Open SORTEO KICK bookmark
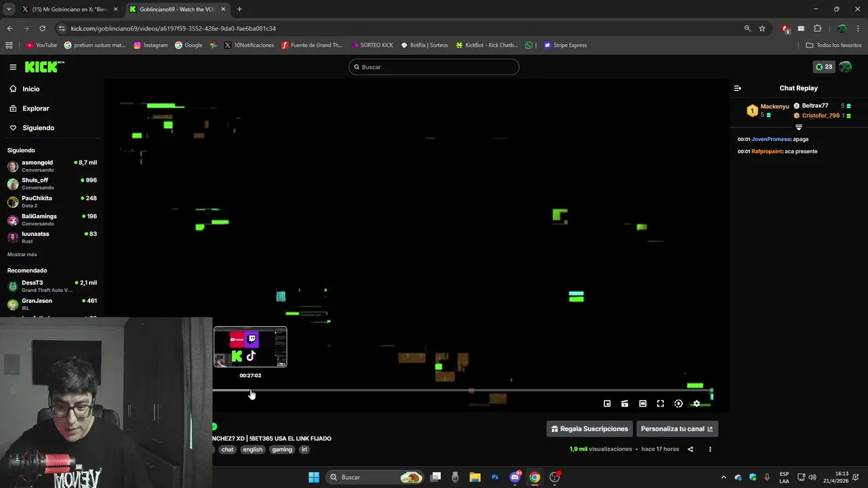 pyautogui.click(x=372, y=45)
